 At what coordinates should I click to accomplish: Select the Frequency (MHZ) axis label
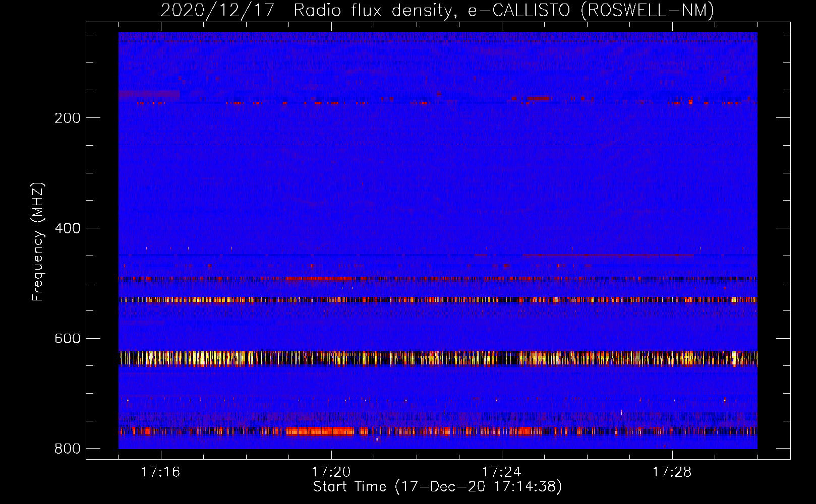(38, 241)
